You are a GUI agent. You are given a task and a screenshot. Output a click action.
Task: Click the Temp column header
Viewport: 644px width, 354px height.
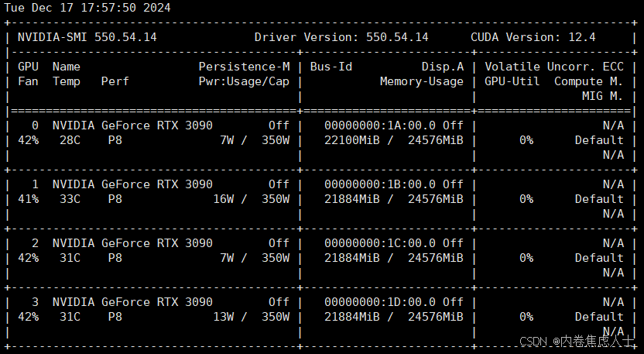pos(67,81)
